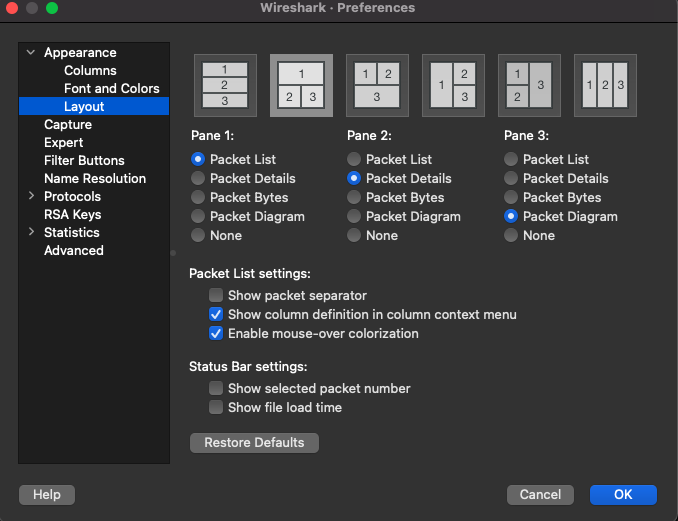Open RSA Keys preferences
Viewport: 678px width, 521px height.
(x=73, y=214)
